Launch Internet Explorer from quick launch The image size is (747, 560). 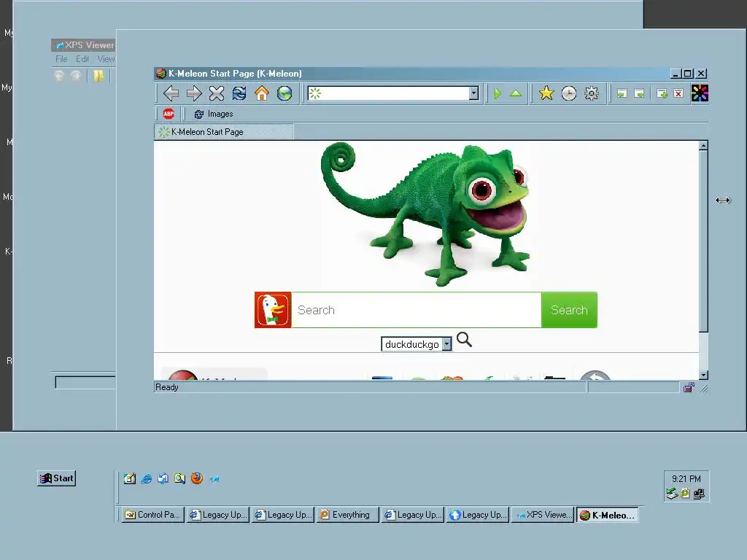(146, 478)
